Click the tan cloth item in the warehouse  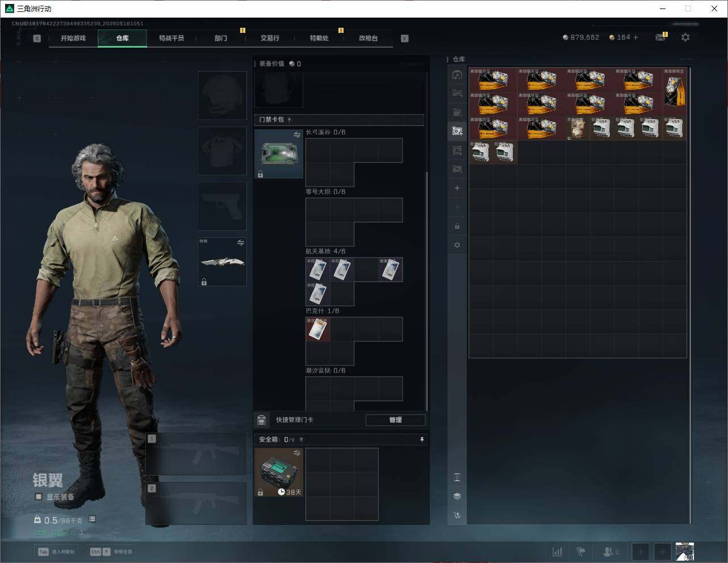(578, 128)
